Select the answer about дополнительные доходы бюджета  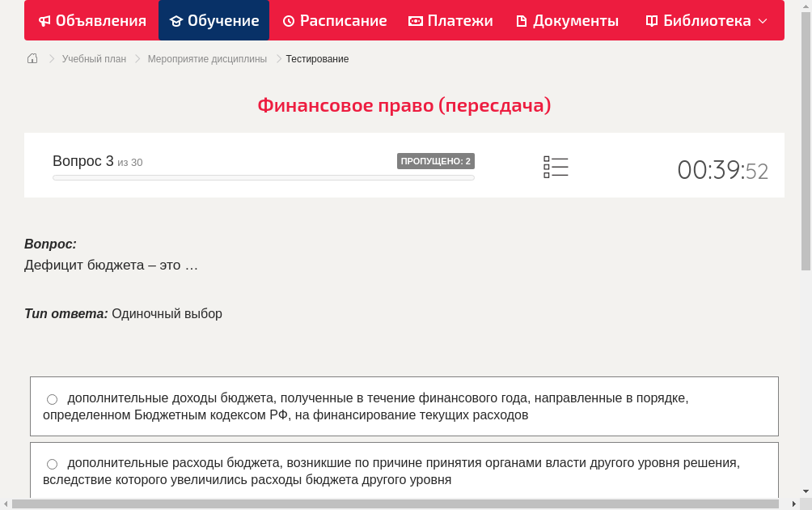pyautogui.click(x=404, y=406)
